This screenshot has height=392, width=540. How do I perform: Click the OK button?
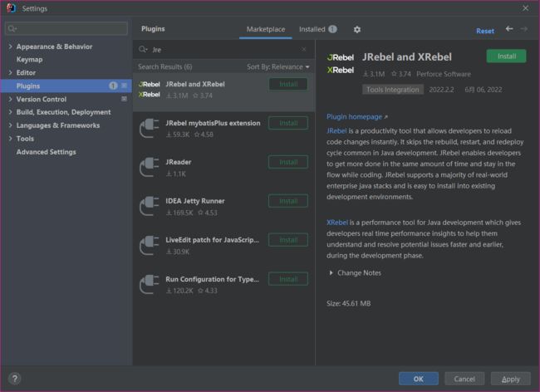pos(419,379)
